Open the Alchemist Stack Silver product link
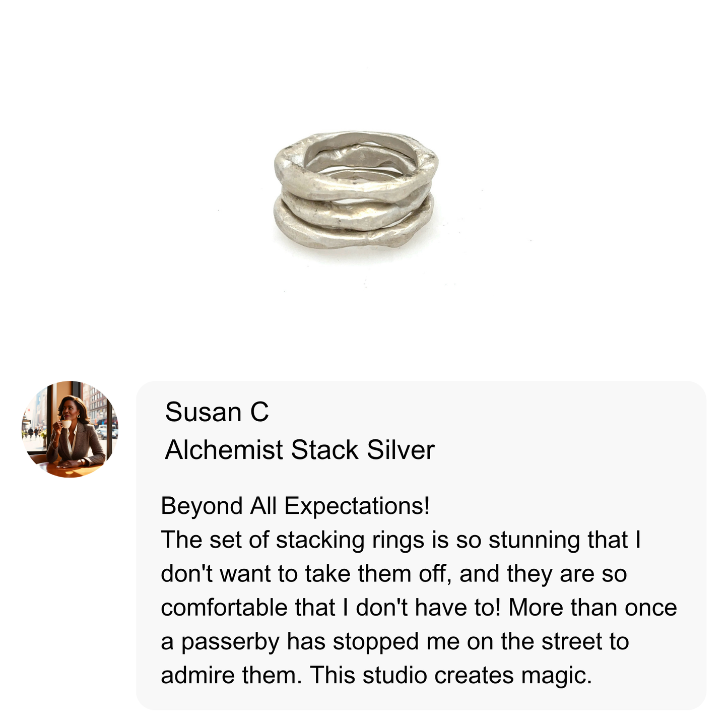 299,450
